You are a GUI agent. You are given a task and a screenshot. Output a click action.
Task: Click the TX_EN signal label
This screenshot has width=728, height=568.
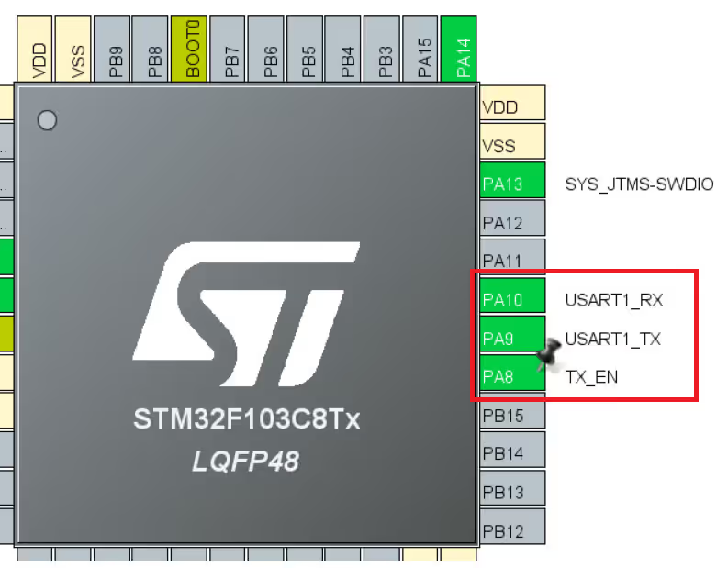[x=591, y=377]
